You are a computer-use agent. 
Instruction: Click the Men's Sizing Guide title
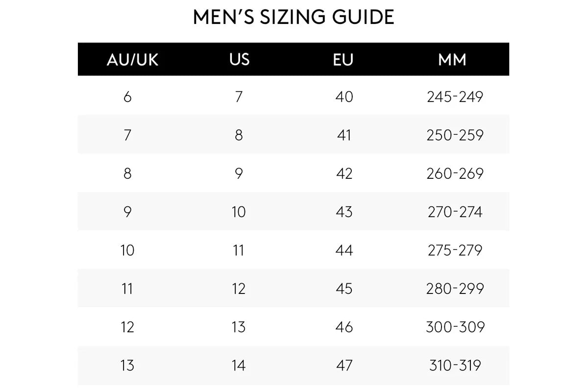click(x=294, y=18)
